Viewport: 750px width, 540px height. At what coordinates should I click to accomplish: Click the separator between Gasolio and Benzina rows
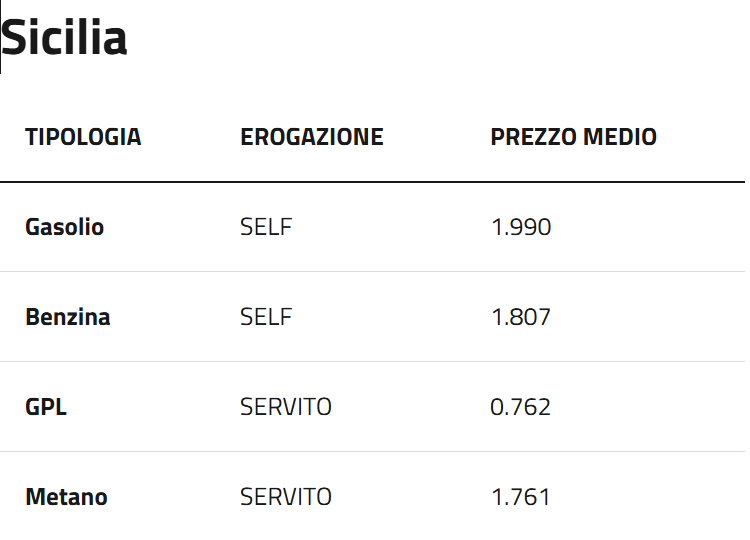[x=372, y=271]
